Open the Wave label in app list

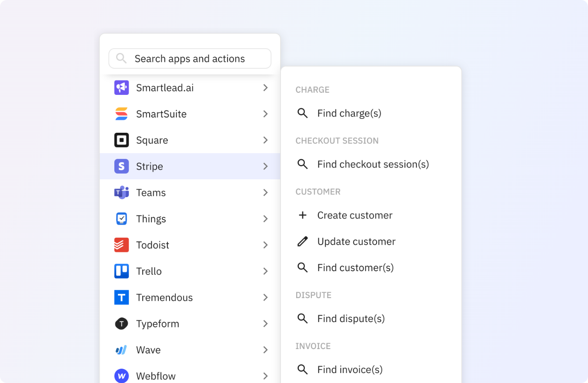coord(148,349)
